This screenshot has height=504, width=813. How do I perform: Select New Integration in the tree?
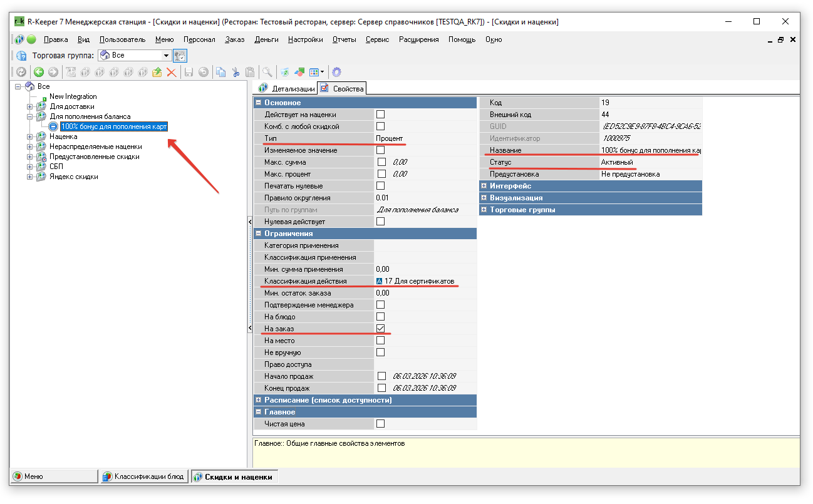(73, 96)
